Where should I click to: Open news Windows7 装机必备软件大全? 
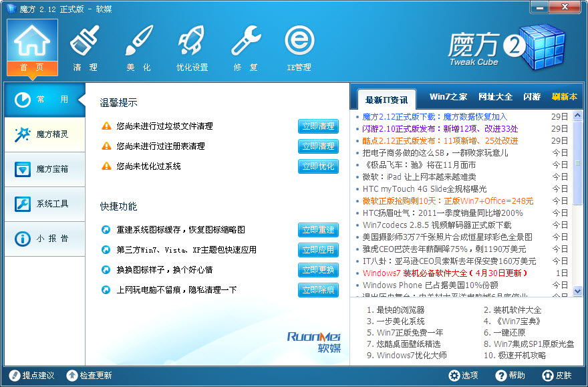click(446, 273)
